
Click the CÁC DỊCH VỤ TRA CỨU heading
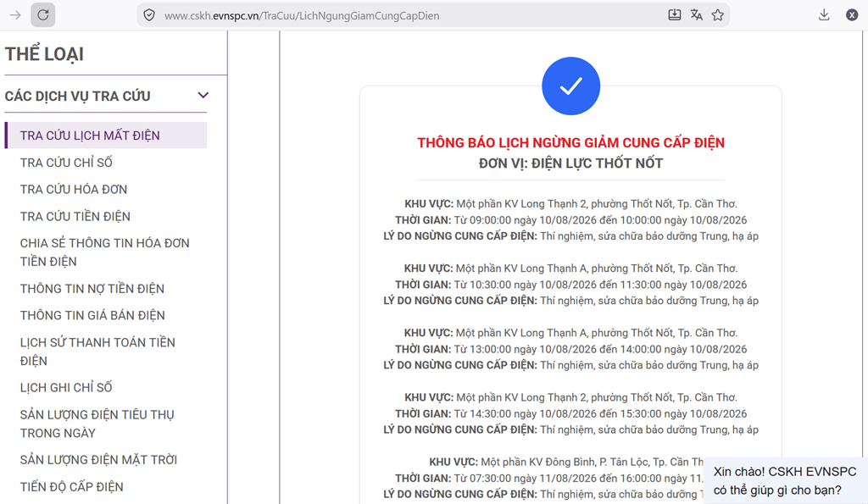click(x=77, y=96)
